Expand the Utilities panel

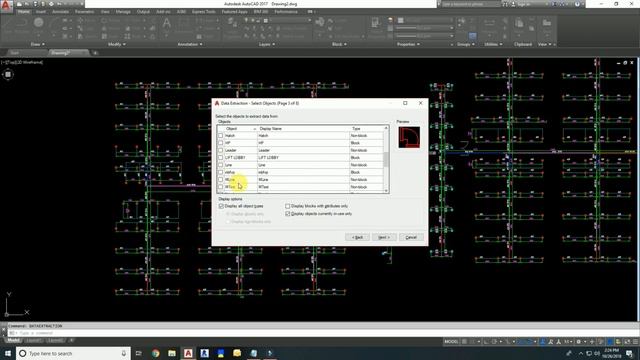[x=493, y=44]
